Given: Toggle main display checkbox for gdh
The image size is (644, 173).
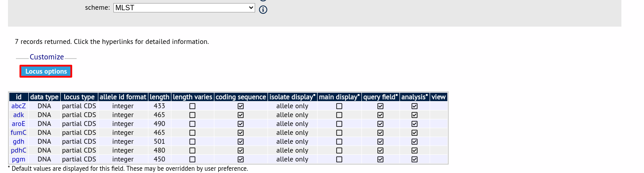Looking at the screenshot, I should coord(339,142).
